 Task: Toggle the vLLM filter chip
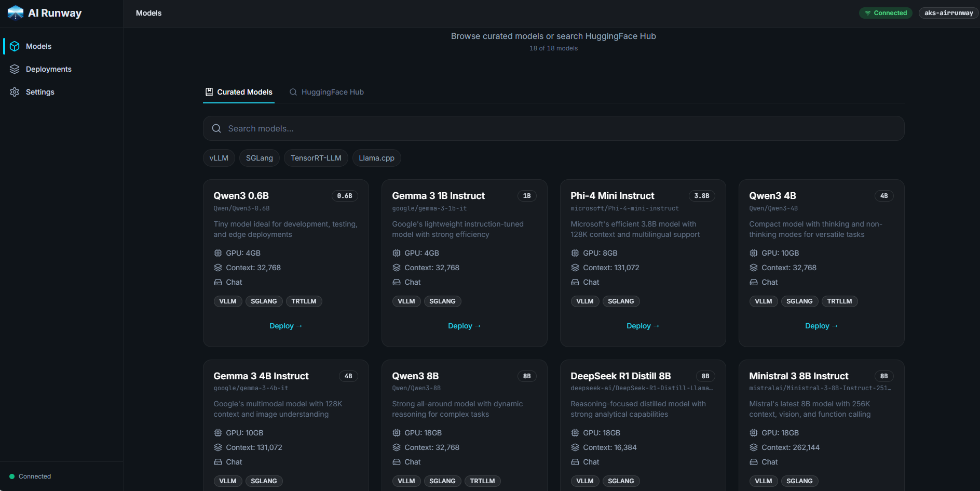pyautogui.click(x=219, y=158)
